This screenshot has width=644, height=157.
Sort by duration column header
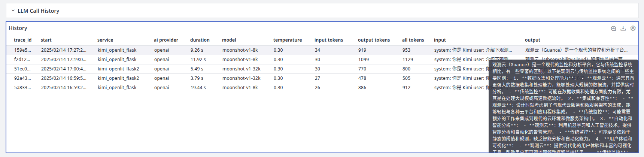click(200, 40)
